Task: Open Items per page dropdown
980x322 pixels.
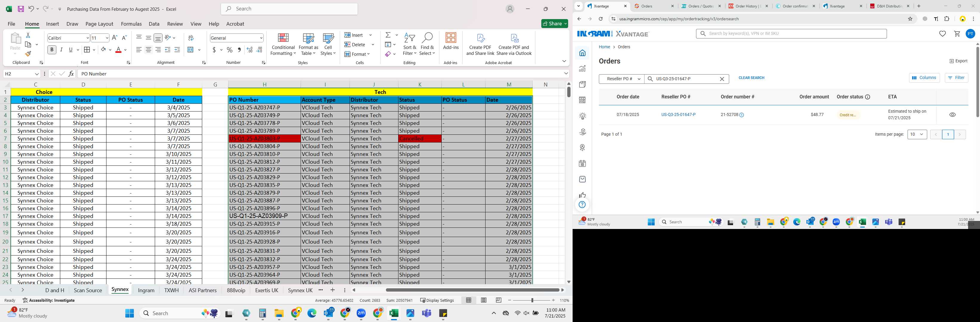Action: [917, 134]
